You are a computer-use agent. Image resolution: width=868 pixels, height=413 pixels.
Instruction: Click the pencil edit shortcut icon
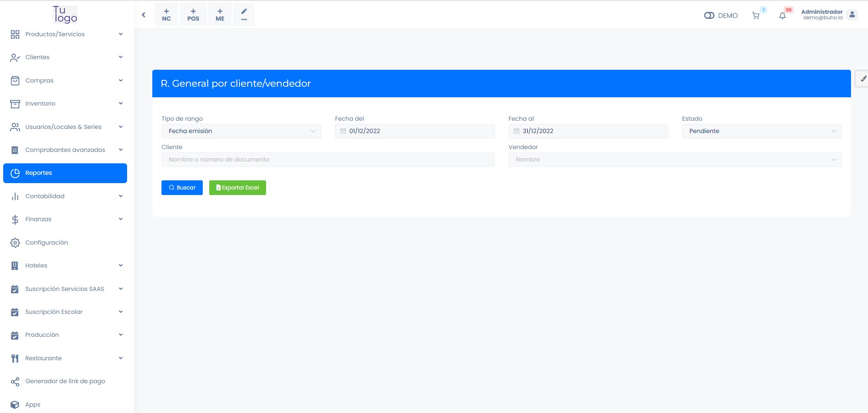(244, 15)
